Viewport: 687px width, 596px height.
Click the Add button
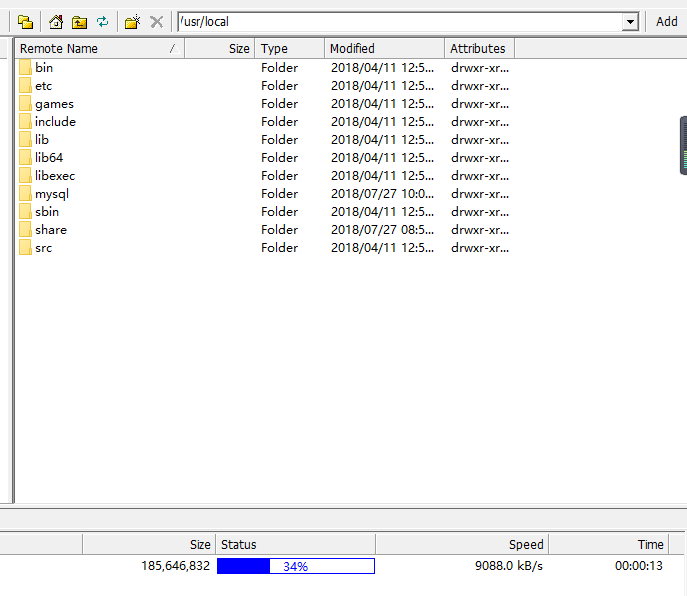[666, 21]
